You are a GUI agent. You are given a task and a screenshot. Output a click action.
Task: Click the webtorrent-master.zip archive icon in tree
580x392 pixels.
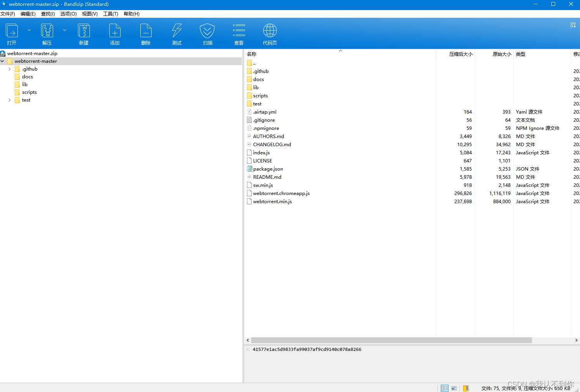pos(3,54)
